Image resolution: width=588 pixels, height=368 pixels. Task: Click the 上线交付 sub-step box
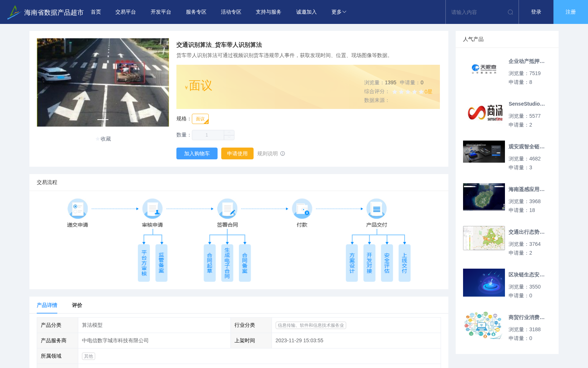point(405,263)
